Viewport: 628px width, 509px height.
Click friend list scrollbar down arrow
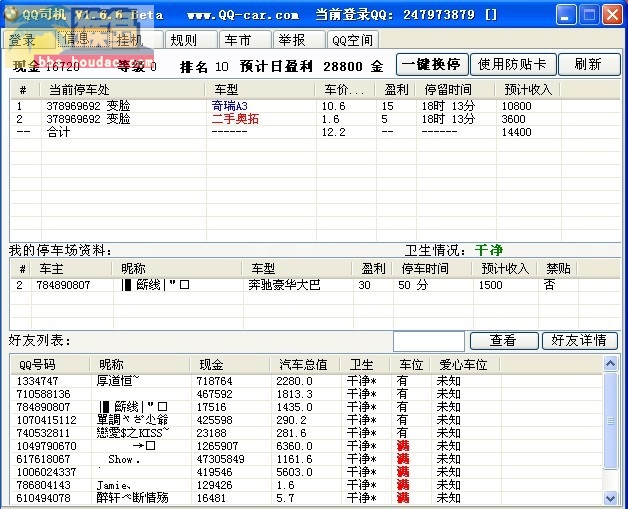[x=610, y=498]
